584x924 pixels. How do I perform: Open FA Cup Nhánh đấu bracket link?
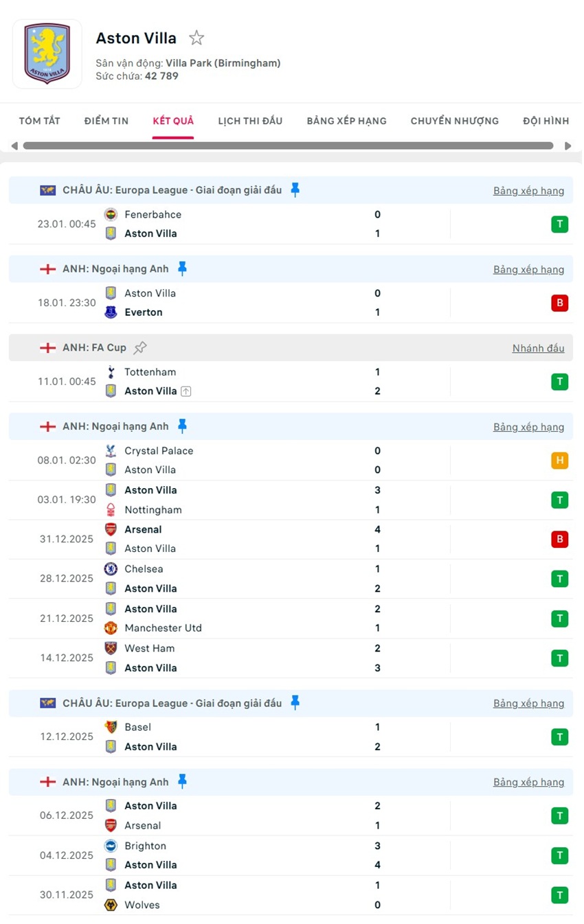tap(538, 348)
